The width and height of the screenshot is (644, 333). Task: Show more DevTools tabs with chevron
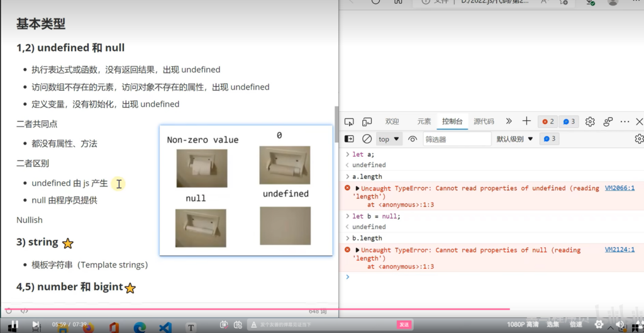point(509,121)
